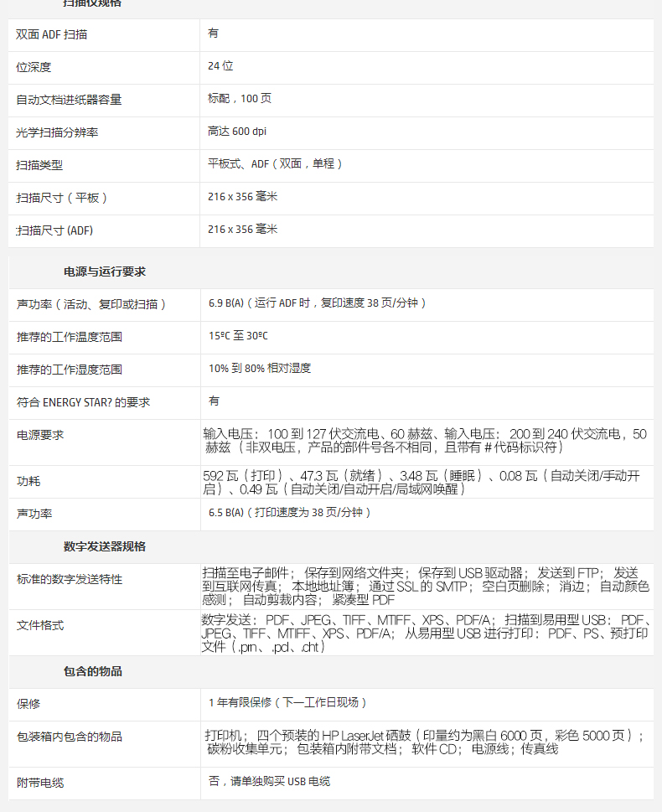Select the '数字发送：PDF、JPEG' formats text
This screenshot has width=662, height=812.
click(x=427, y=634)
